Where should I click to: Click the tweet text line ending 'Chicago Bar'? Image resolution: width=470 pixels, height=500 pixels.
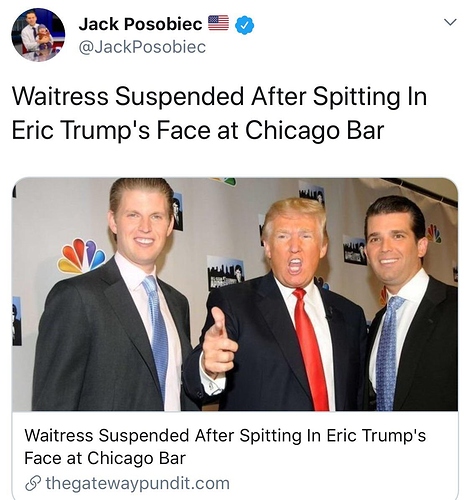[x=198, y=130]
